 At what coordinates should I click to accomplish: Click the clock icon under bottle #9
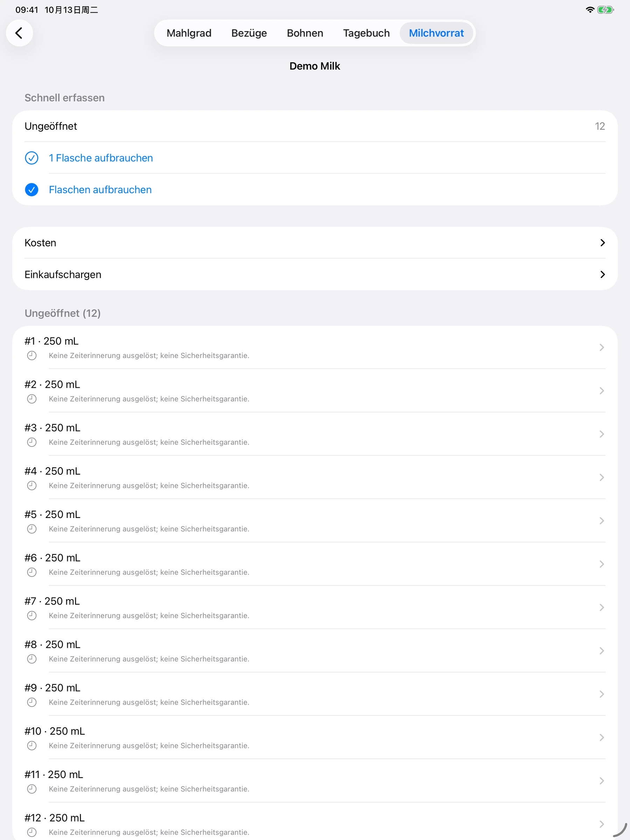[x=32, y=702]
